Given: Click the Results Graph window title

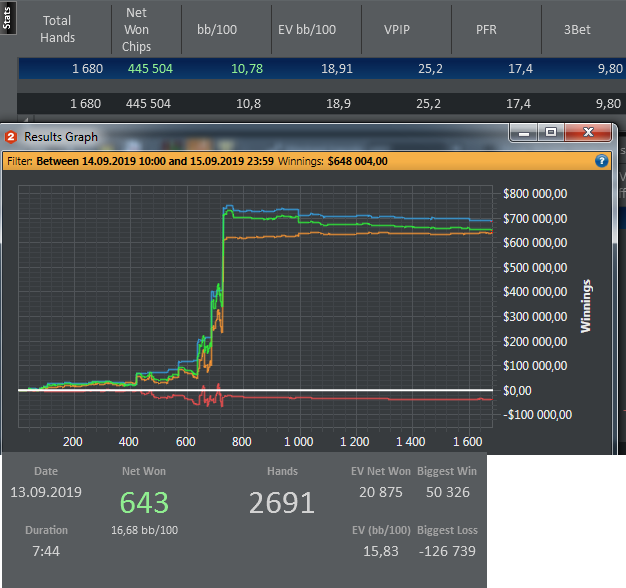Looking at the screenshot, I should pyautogui.click(x=61, y=137).
